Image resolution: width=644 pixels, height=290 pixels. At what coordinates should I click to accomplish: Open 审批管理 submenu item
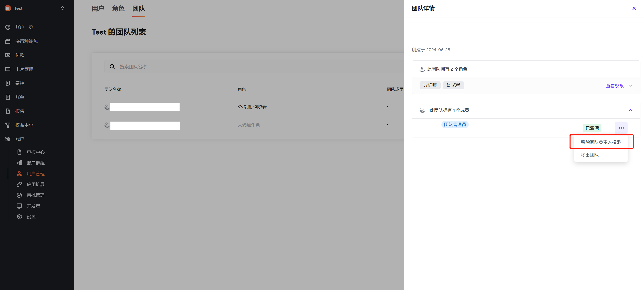(x=36, y=195)
